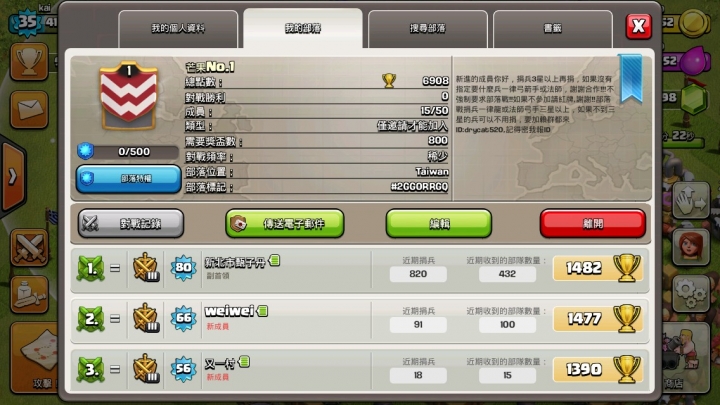Image resolution: width=720 pixels, height=405 pixels.
Task: Switch to 搜尋部落 tab
Action: (x=428, y=28)
